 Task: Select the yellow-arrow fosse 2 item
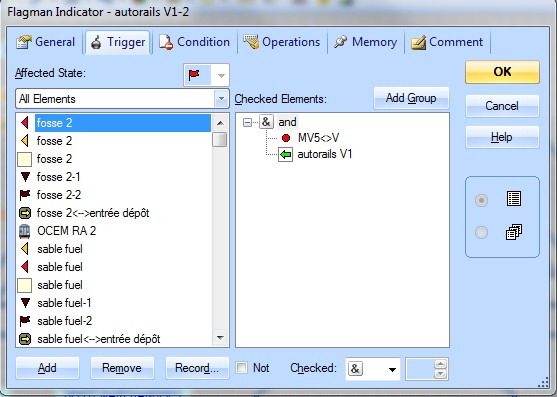pos(114,141)
